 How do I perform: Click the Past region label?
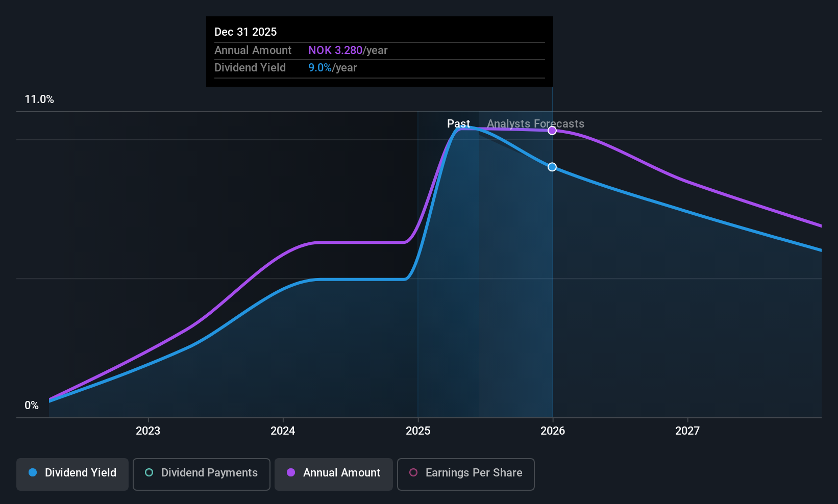coord(458,123)
